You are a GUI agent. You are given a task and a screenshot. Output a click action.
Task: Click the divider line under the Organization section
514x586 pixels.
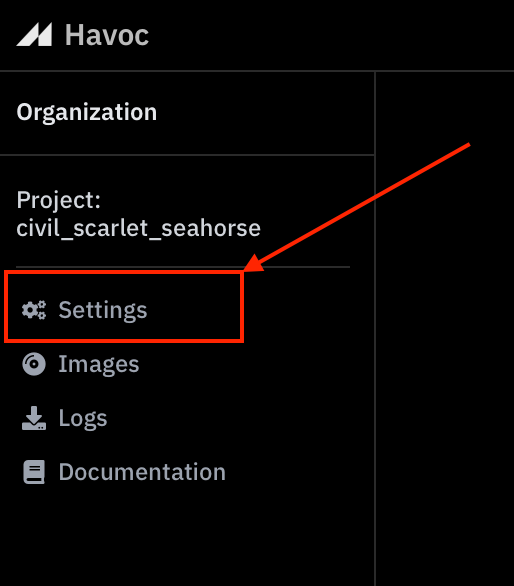(187, 155)
